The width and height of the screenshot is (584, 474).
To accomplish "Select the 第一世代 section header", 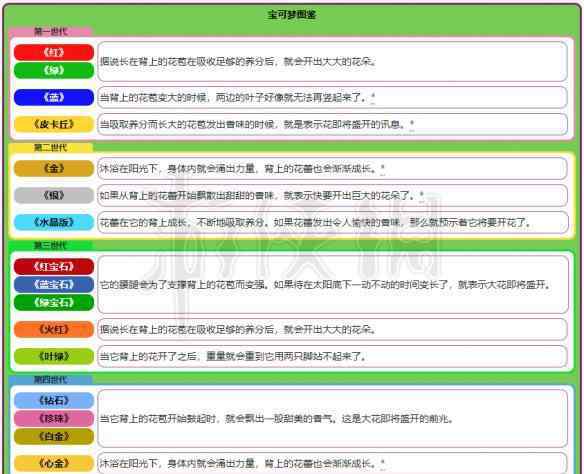I will point(50,32).
